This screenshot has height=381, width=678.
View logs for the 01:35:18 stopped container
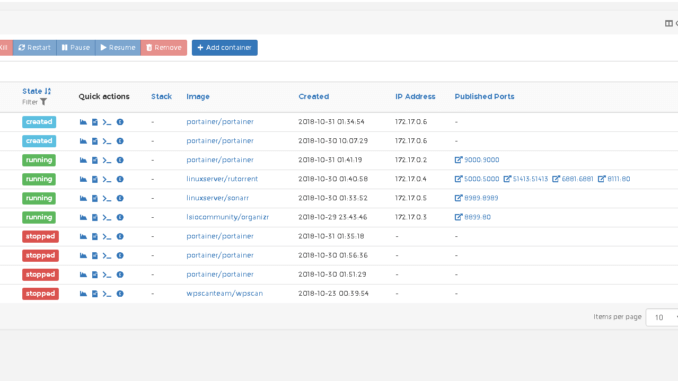coord(95,237)
